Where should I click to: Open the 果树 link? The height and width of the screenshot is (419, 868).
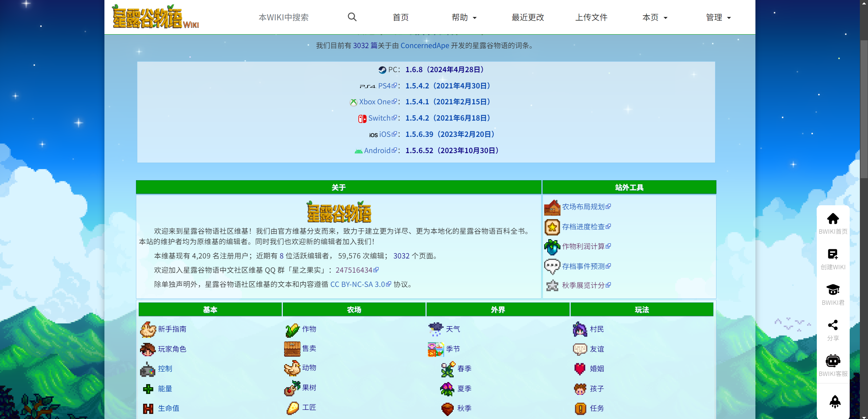point(309,387)
